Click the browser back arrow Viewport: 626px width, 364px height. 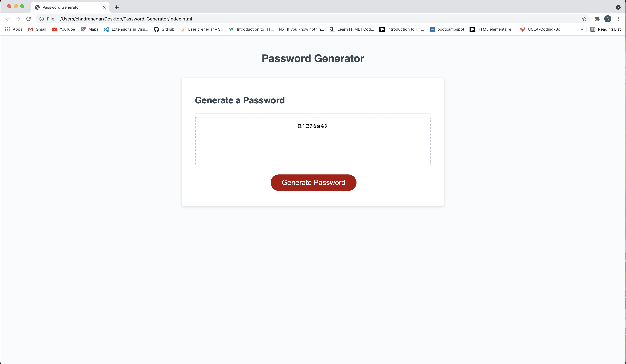point(8,19)
